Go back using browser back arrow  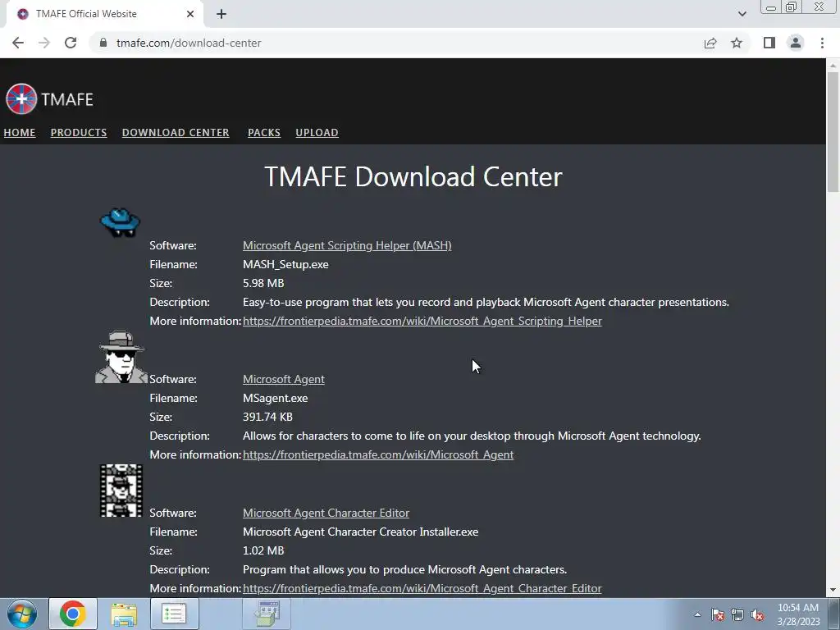[x=18, y=43]
